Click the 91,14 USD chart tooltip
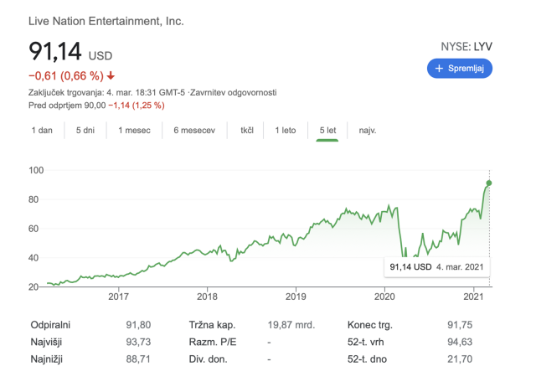 (x=438, y=266)
